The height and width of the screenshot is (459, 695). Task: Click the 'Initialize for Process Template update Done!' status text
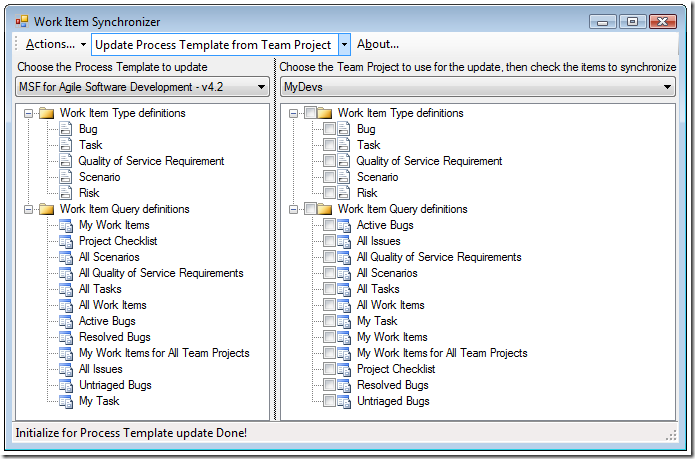coord(131,433)
